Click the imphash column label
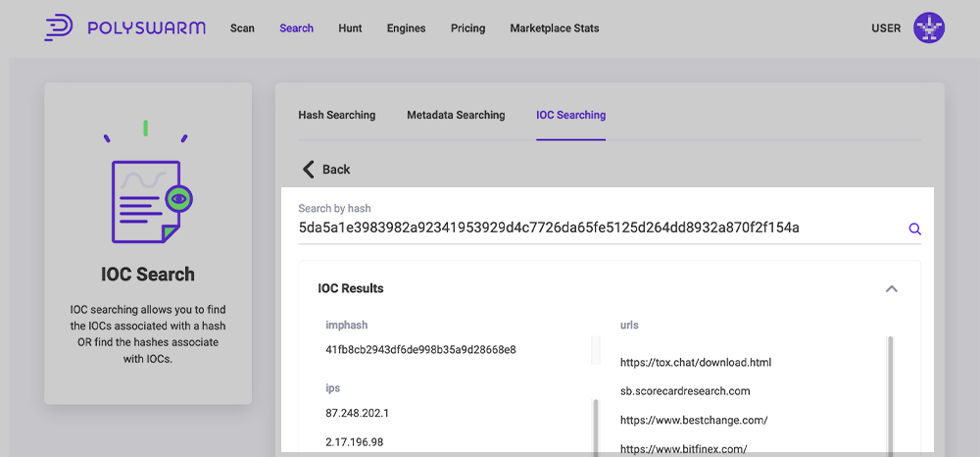 coord(346,325)
